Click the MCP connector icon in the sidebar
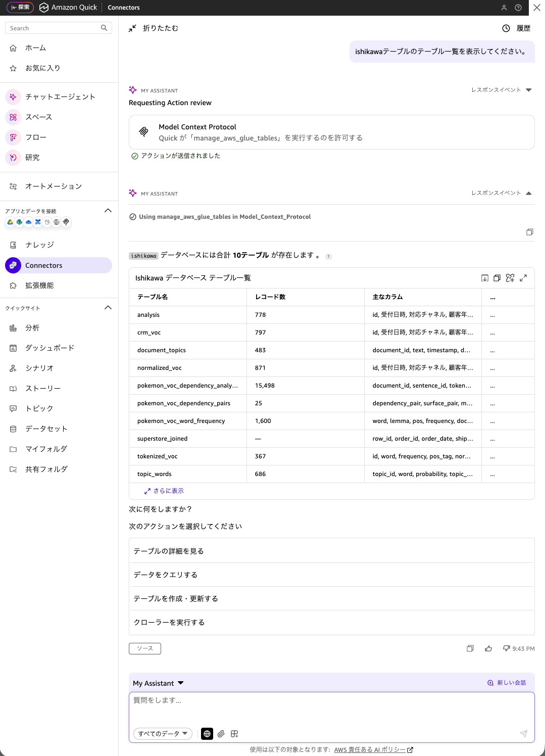The width and height of the screenshot is (545, 756). [66, 222]
